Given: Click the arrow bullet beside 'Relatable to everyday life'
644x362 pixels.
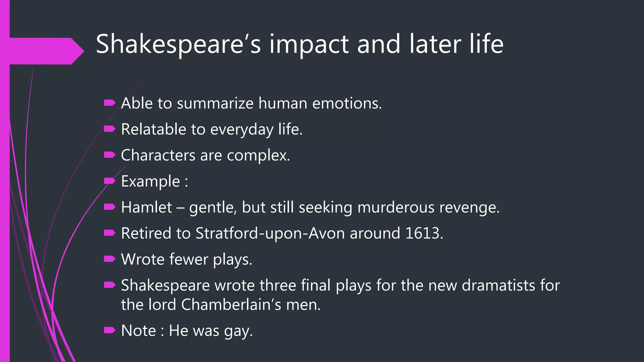Looking at the screenshot, I should pyautogui.click(x=110, y=129).
